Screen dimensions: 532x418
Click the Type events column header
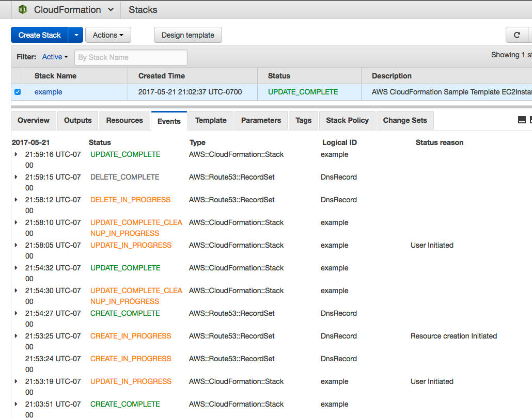tap(197, 142)
